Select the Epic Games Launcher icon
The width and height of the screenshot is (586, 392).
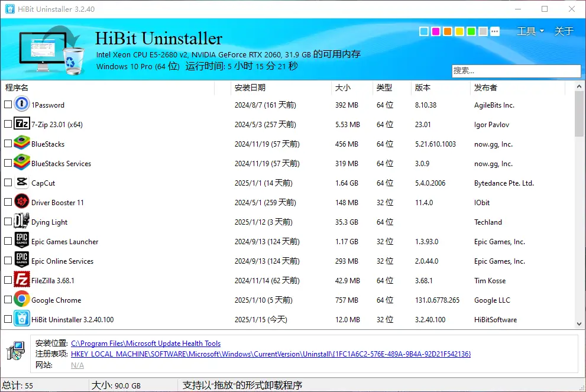[21, 241]
